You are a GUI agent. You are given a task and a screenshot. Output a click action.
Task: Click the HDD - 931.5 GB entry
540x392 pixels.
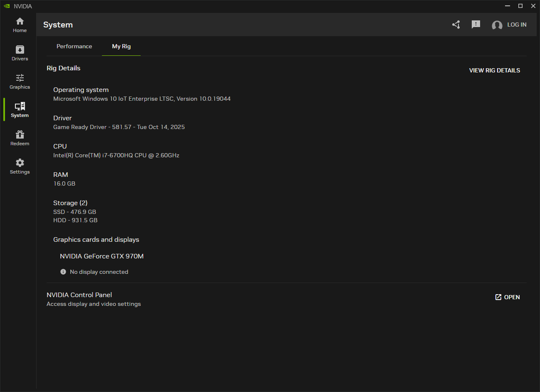point(75,220)
